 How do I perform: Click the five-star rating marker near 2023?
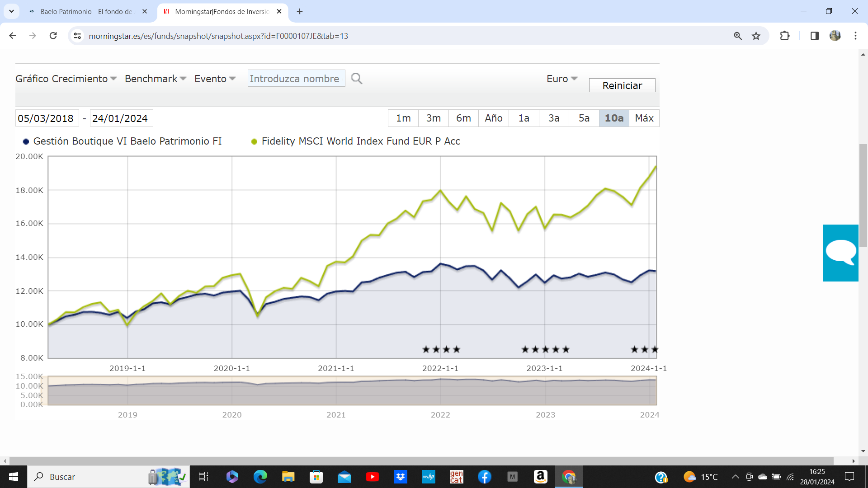tap(545, 349)
